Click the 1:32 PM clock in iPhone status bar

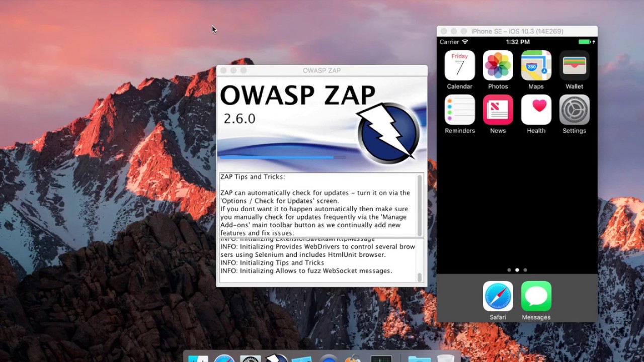coord(518,42)
